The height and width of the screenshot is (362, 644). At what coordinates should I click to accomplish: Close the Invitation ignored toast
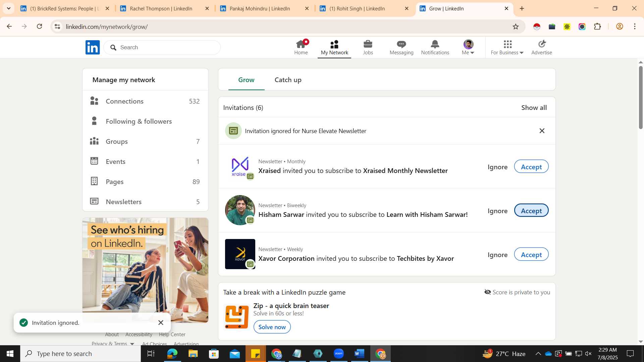point(161,322)
